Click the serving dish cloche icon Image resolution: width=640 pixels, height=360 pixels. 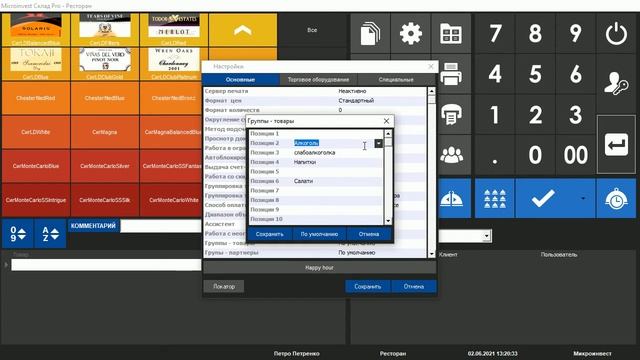pos(452,199)
